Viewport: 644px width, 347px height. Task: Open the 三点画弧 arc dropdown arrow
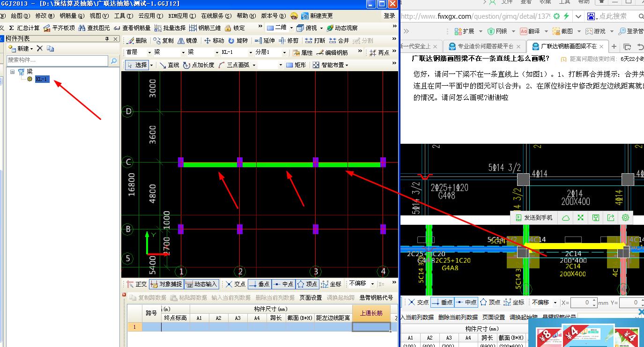coord(254,65)
